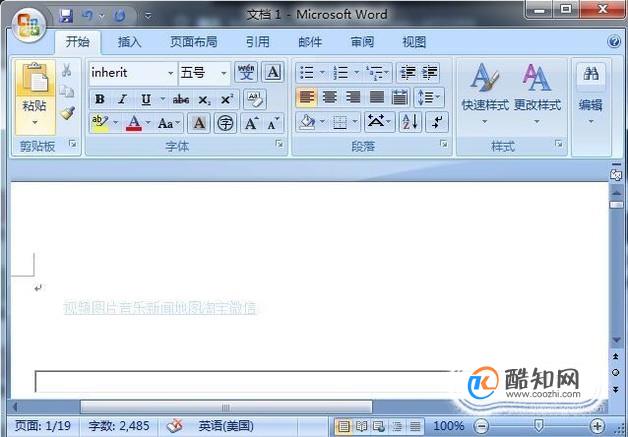Justify paragraph text

pos(376,97)
